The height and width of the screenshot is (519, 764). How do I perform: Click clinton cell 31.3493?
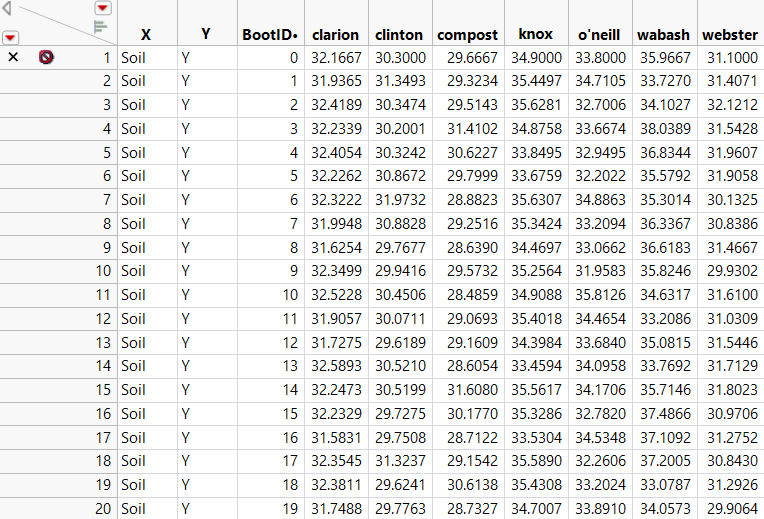tap(401, 81)
